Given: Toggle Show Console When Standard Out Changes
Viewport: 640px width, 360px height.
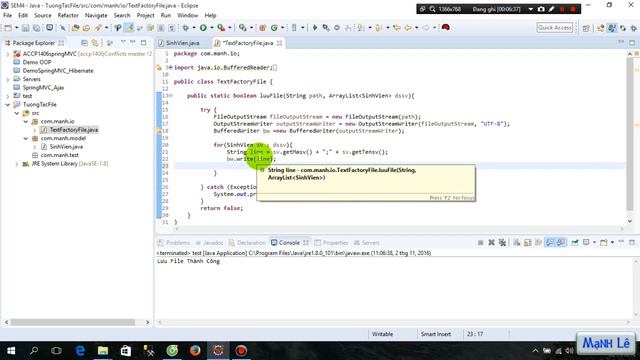Looking at the screenshot, I should click(550, 242).
